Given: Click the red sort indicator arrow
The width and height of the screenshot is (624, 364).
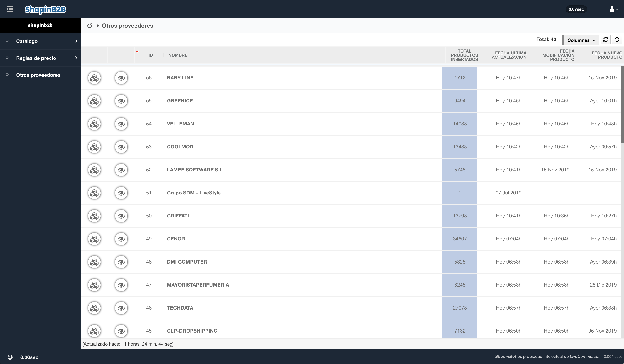Looking at the screenshot, I should 137,51.
